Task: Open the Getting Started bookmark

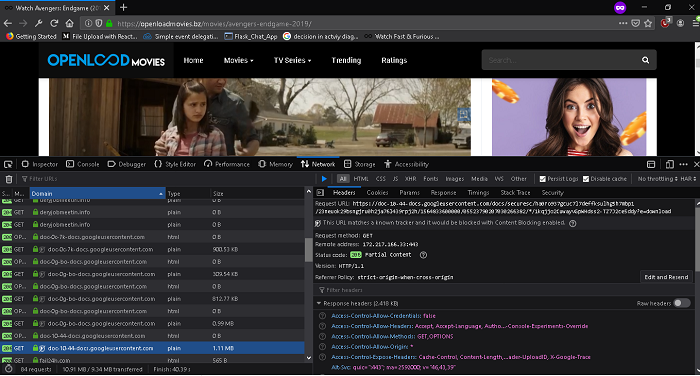Action: 31,37
